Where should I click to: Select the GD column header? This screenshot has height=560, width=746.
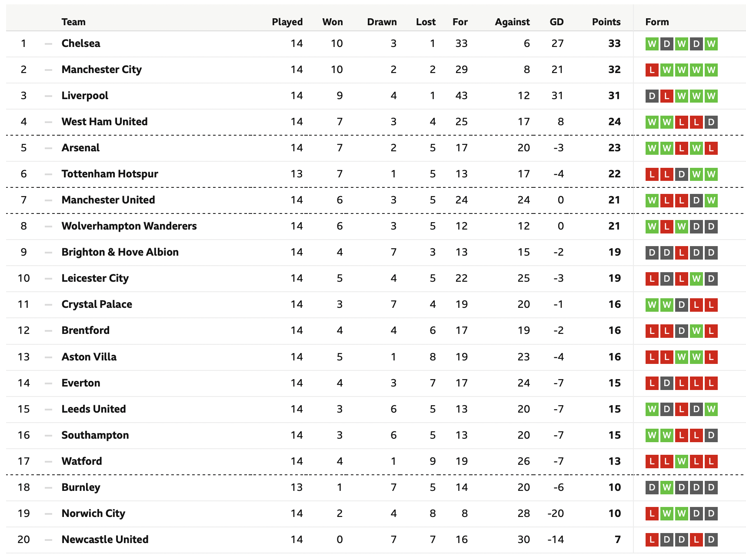(x=556, y=22)
